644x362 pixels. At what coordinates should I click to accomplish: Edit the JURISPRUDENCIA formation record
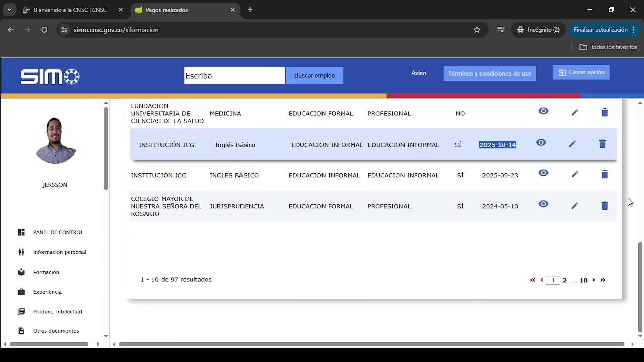click(575, 206)
